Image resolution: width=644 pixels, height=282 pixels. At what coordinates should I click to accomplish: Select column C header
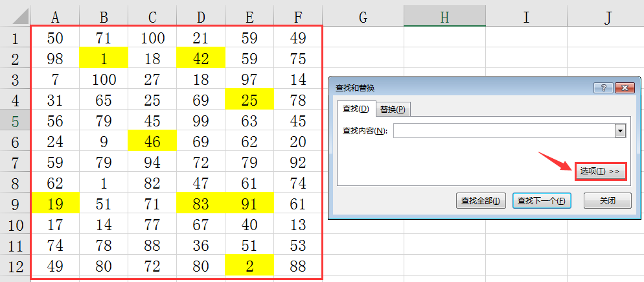pyautogui.click(x=152, y=17)
